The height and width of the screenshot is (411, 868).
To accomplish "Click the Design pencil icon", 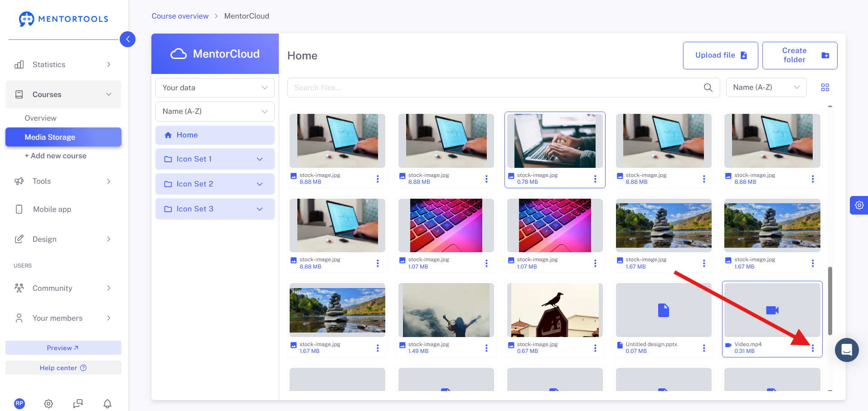I will pos(19,239).
